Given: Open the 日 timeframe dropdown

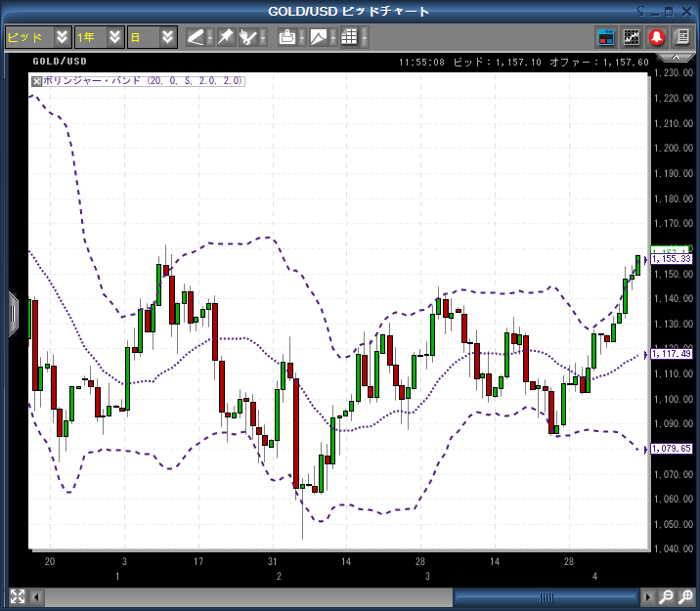Looking at the screenshot, I should point(168,37).
